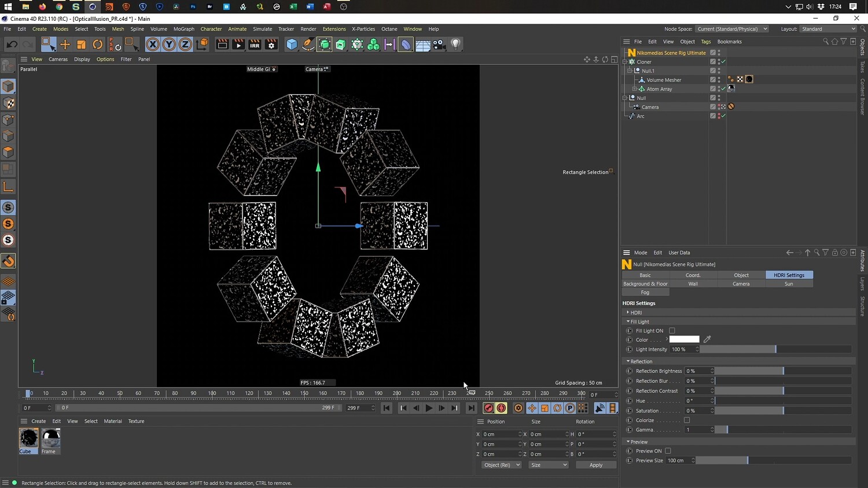Tick the Preview ON checkbox
The image size is (868, 488).
pos(668,451)
